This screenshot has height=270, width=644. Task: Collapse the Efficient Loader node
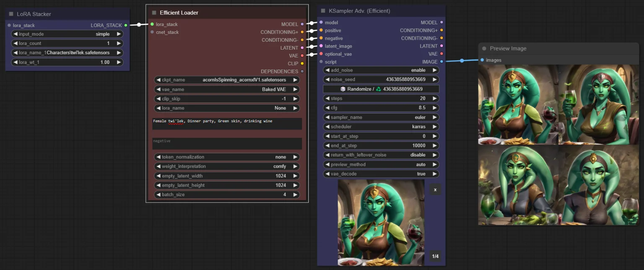pyautogui.click(x=154, y=13)
